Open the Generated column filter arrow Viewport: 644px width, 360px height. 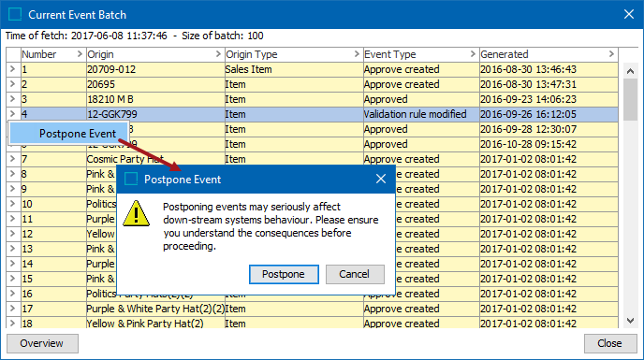(x=611, y=54)
